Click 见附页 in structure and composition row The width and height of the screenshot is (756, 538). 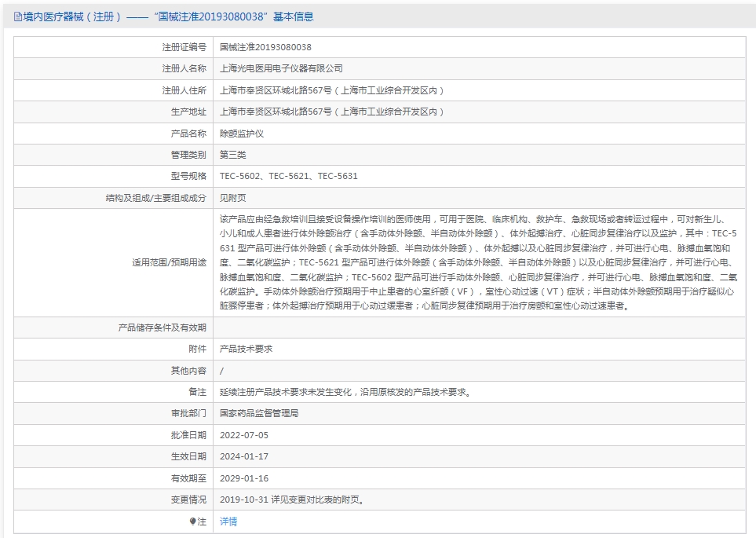coord(232,198)
